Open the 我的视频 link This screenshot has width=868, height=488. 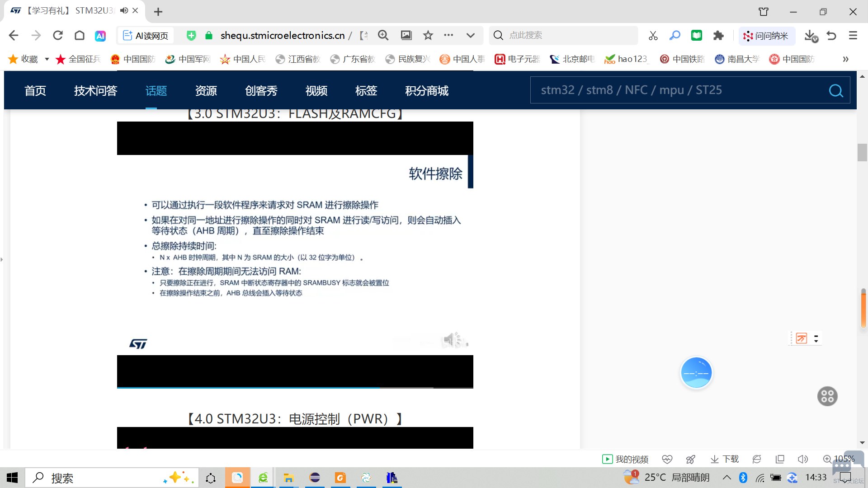pyautogui.click(x=626, y=459)
